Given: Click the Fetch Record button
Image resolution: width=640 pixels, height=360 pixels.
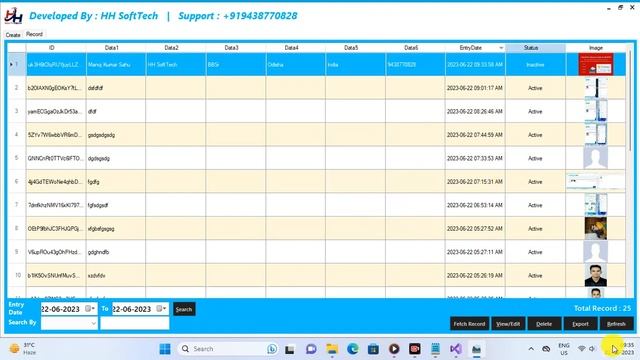Looking at the screenshot, I should [x=469, y=324].
